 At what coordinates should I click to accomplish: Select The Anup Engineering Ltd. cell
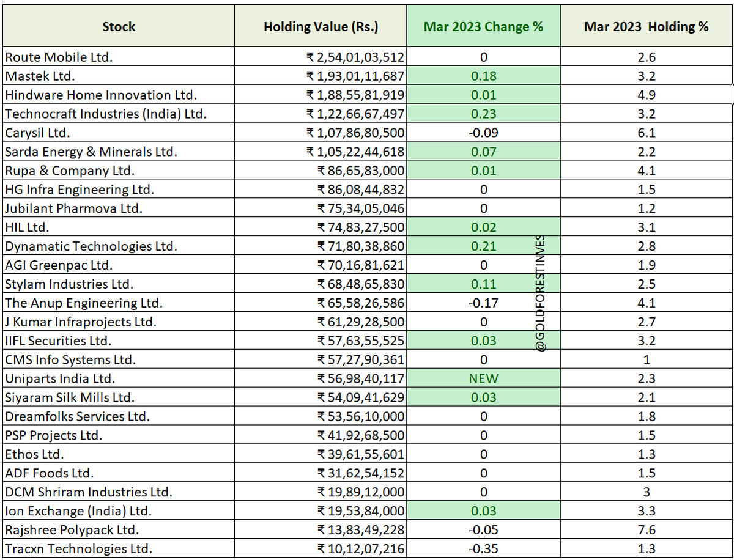point(119,303)
